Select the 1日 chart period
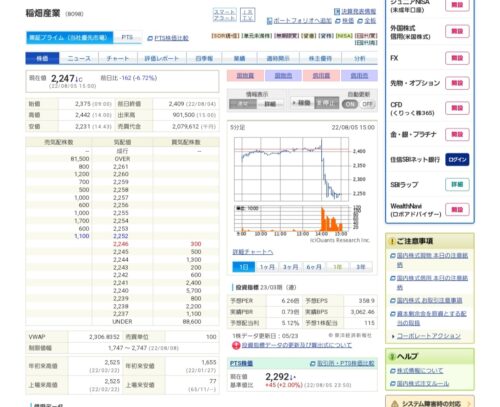 (244, 267)
